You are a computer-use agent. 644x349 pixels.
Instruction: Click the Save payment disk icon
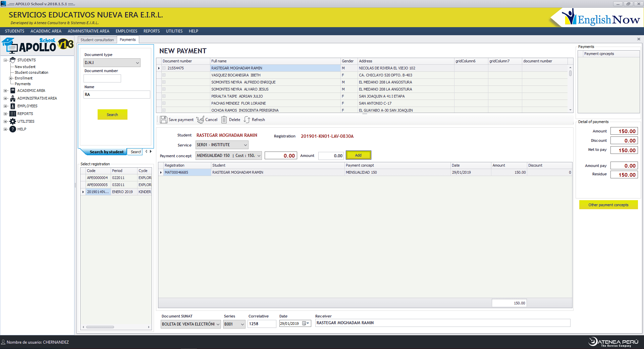163,120
